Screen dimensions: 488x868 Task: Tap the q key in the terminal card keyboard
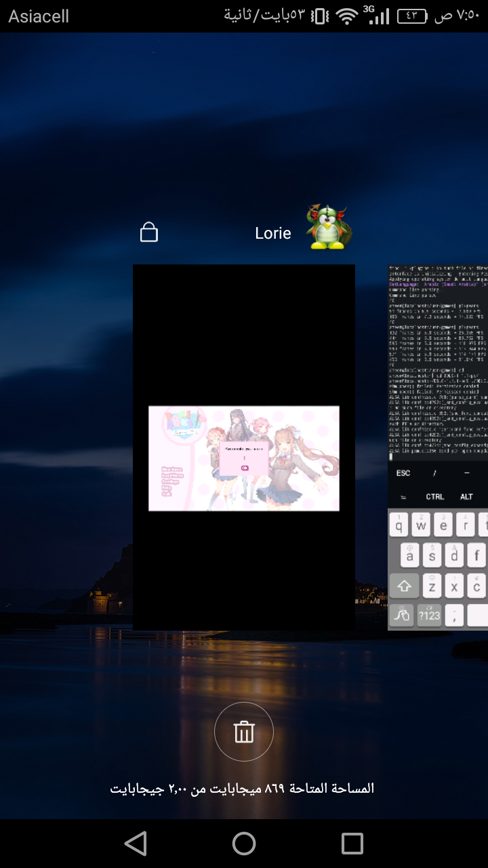(x=399, y=525)
